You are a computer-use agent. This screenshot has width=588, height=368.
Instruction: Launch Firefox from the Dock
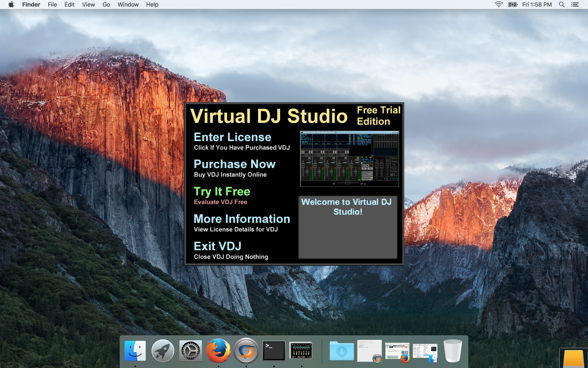tap(218, 351)
